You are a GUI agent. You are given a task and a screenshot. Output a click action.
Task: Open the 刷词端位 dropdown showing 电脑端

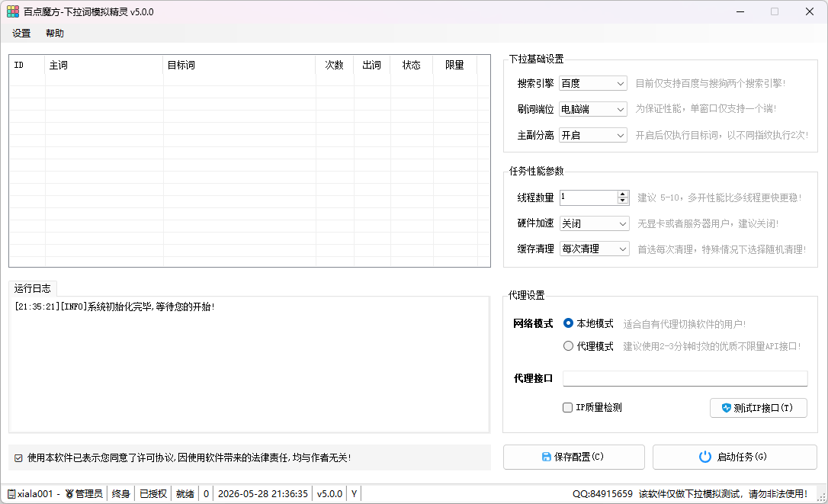[593, 109]
